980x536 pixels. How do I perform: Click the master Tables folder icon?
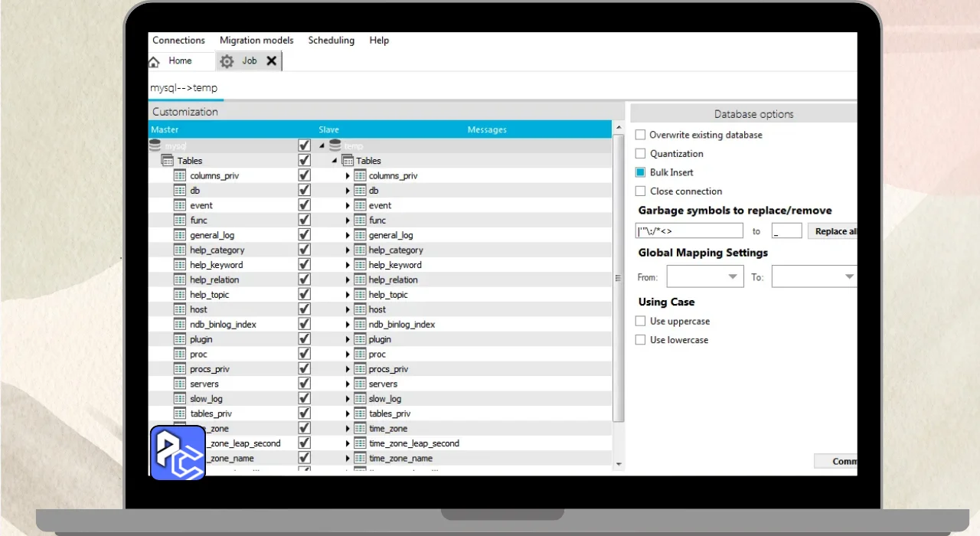tap(168, 161)
